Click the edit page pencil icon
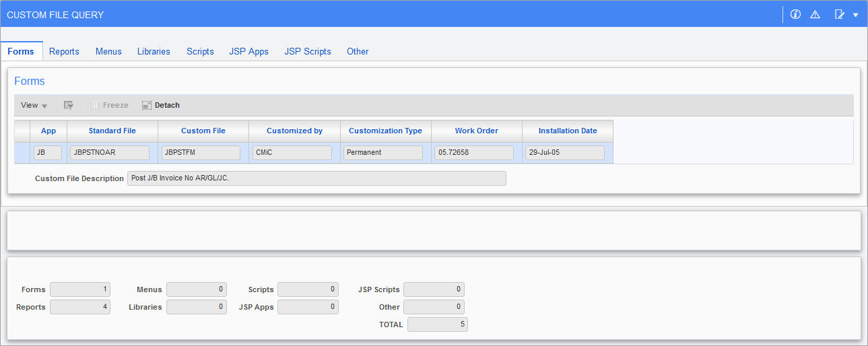The width and height of the screenshot is (868, 346). point(839,14)
